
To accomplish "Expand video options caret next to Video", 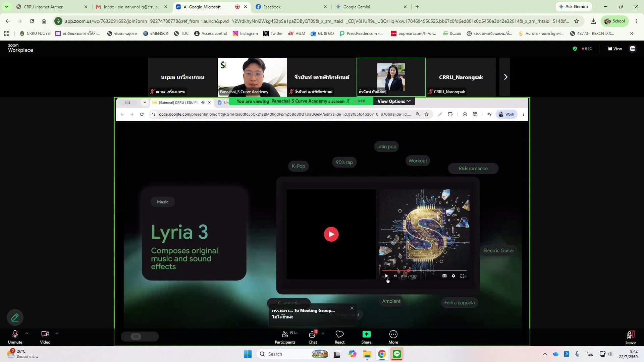I will coord(57,333).
